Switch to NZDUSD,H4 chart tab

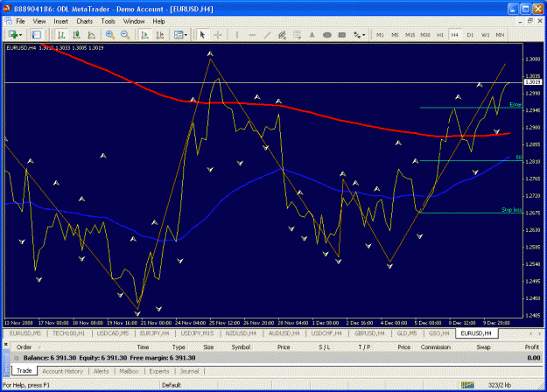[x=241, y=333]
